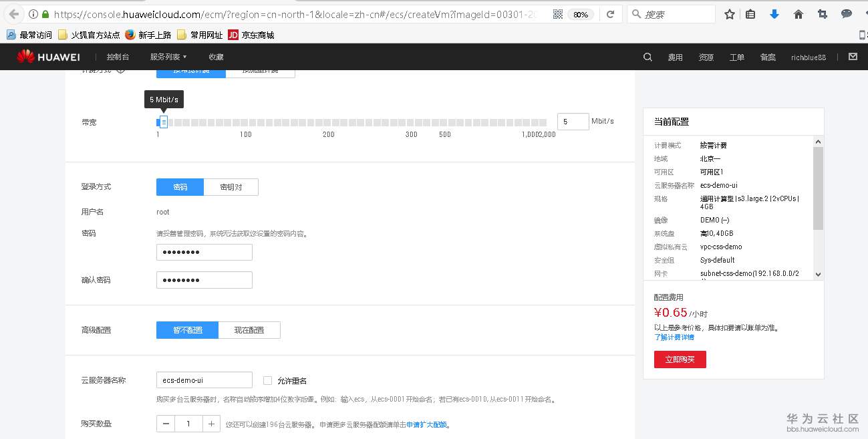Open the screenshot/crop tool icon in toolbar
Viewport: 868px width, 439px height.
(x=822, y=13)
